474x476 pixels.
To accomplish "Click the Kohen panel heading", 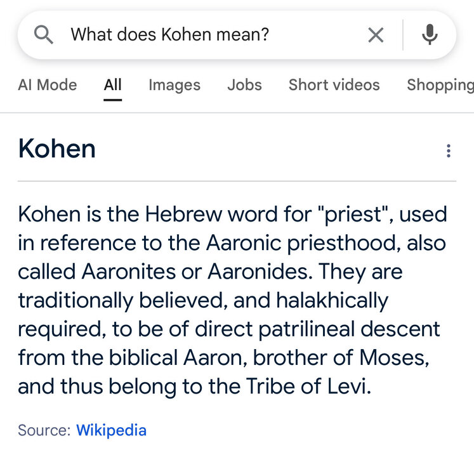I will pyautogui.click(x=57, y=149).
